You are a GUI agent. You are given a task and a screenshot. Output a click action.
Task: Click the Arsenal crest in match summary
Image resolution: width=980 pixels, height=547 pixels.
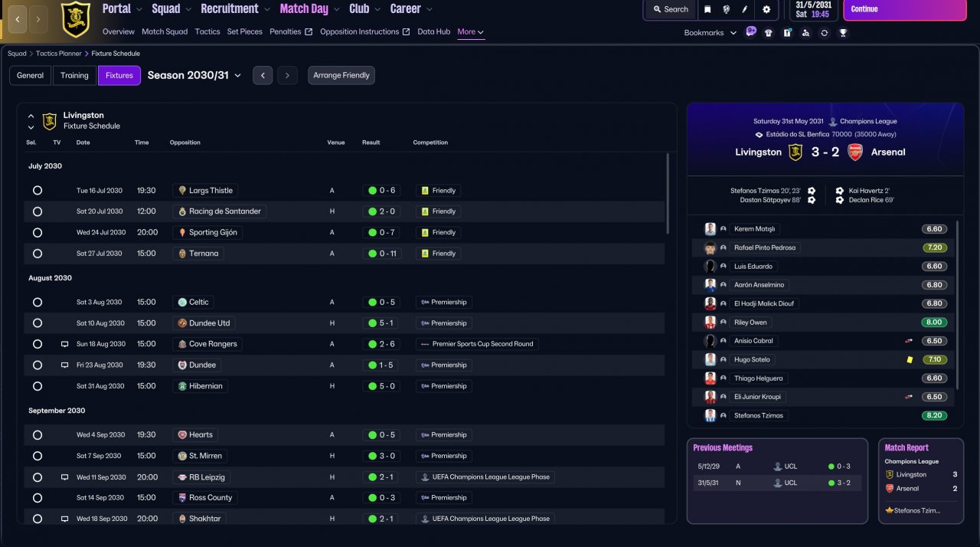click(855, 152)
